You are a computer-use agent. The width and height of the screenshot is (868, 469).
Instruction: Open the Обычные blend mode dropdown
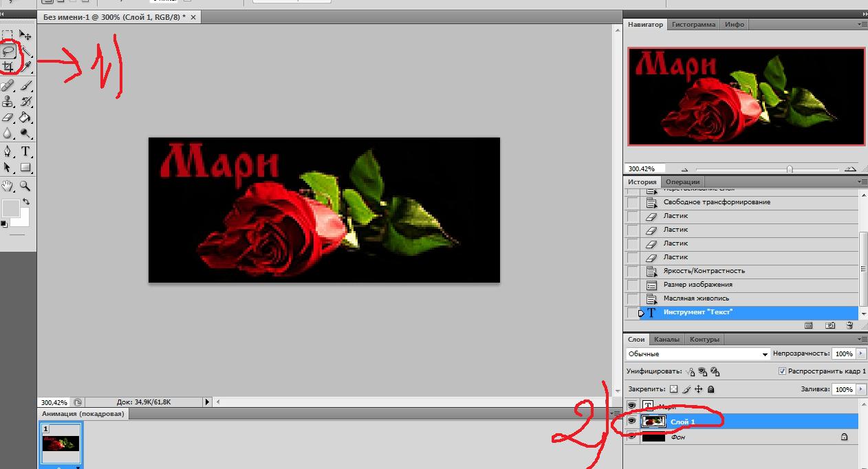tap(697, 353)
